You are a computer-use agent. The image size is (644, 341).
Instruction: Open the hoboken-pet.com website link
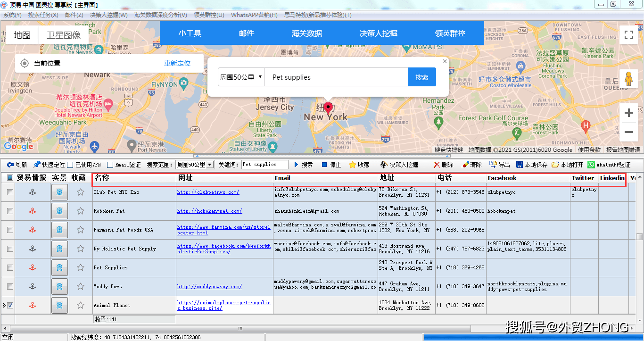[209, 211]
